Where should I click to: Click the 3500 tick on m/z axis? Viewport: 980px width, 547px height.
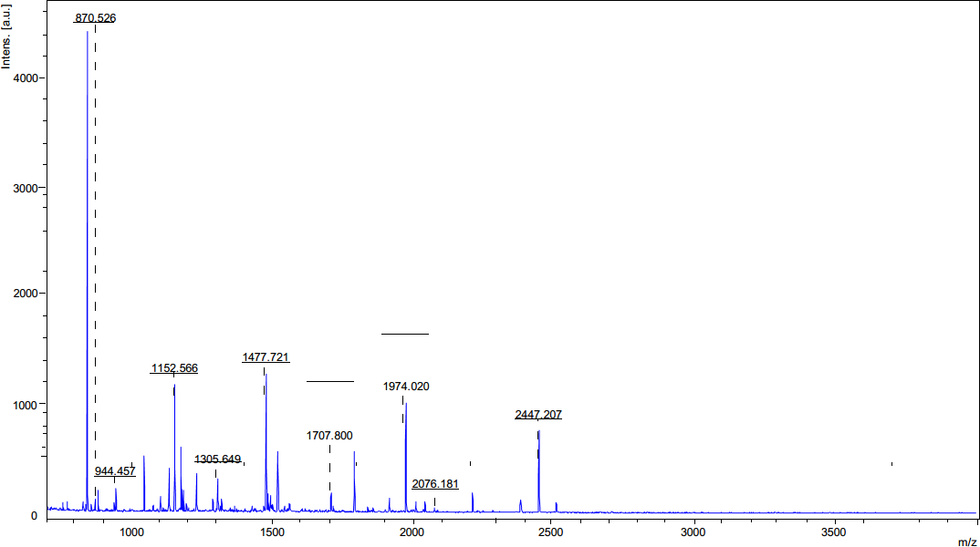[835, 531]
